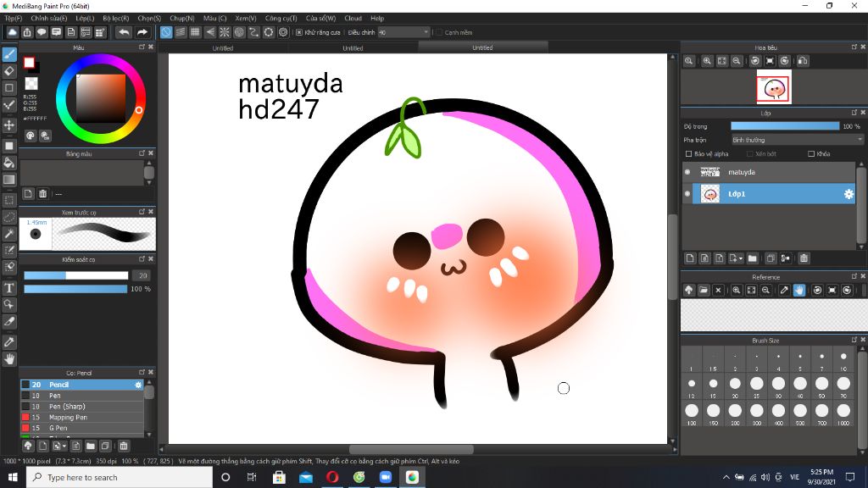Image resolution: width=868 pixels, height=488 pixels.
Task: Select the Text tool
Action: pos(8,288)
